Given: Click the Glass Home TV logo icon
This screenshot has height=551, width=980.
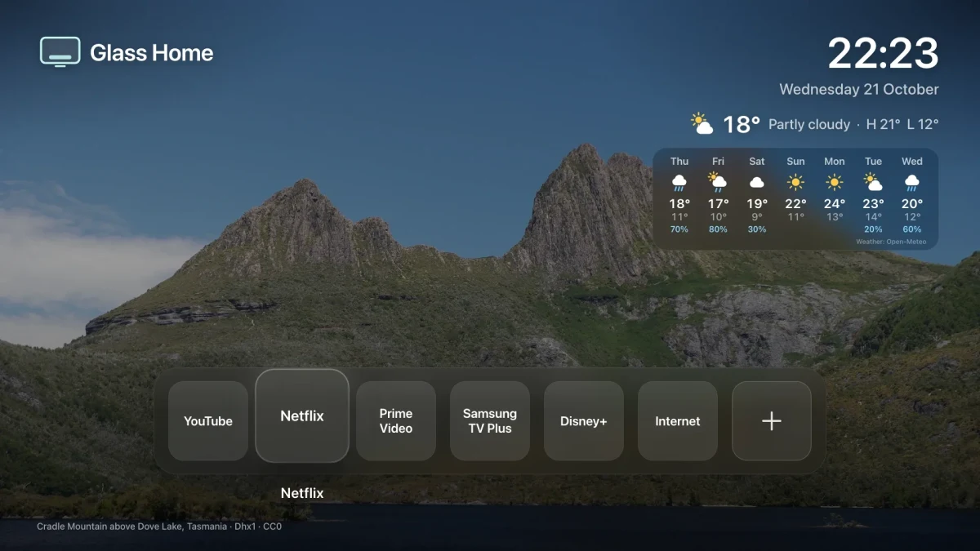Looking at the screenshot, I should click(60, 52).
